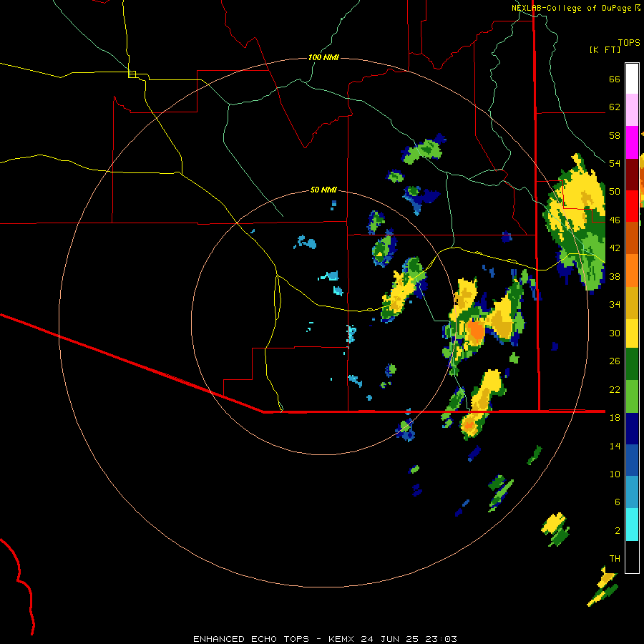Click the bright red legend swatch
Image resolution: width=644 pixels, height=644 pixels.
tap(632, 206)
